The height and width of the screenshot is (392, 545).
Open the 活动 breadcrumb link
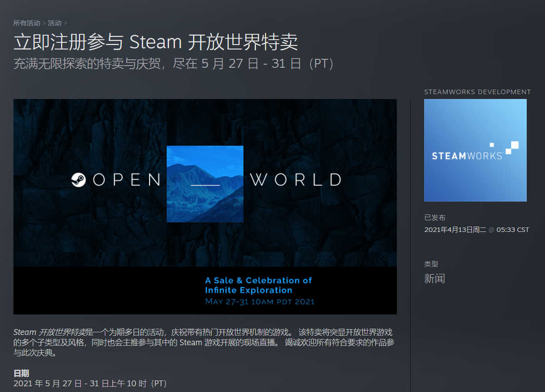coord(54,23)
